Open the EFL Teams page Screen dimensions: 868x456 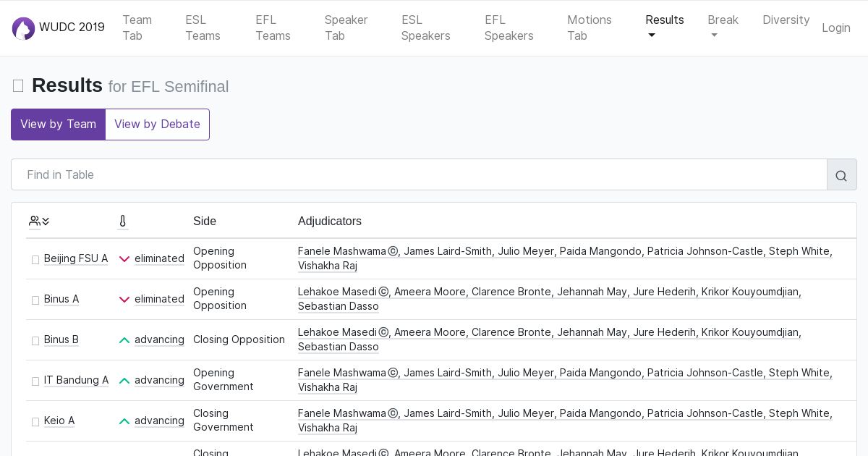click(273, 28)
